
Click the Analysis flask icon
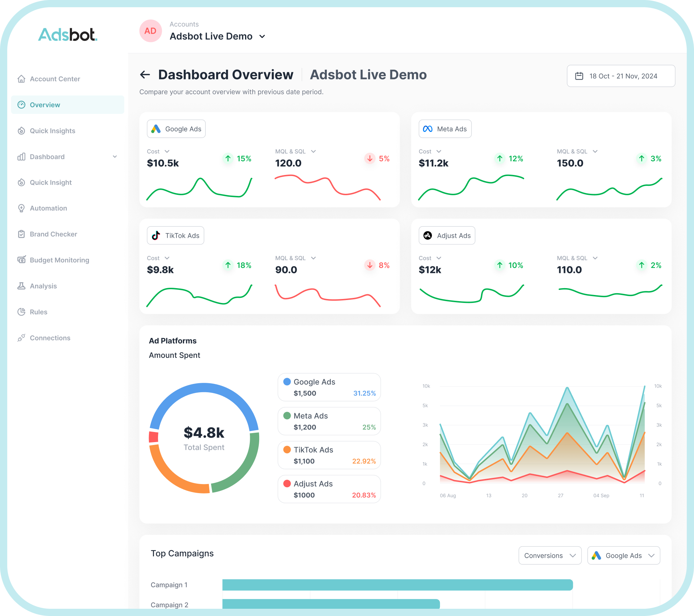coord(21,286)
